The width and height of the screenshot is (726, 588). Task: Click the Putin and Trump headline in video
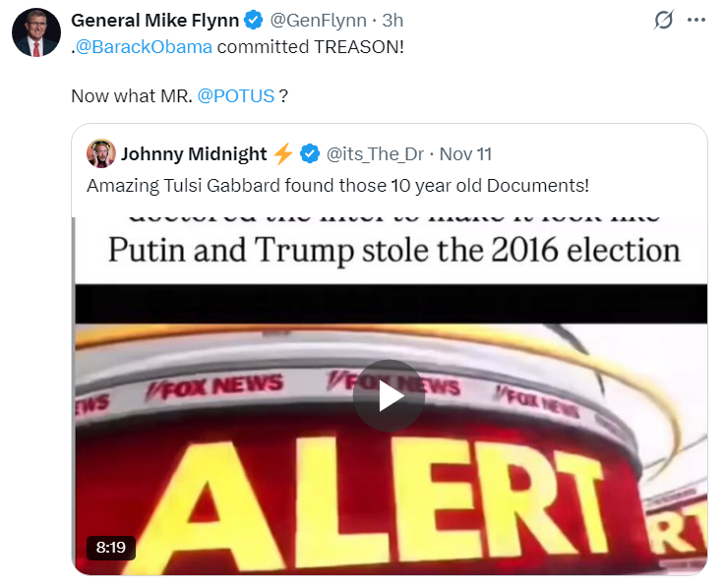click(393, 250)
